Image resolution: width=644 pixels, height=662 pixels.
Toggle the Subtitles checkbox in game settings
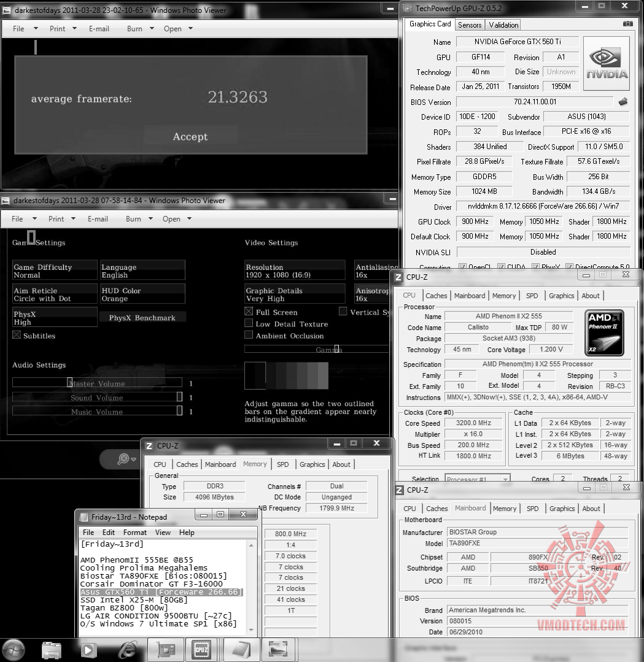pos(17,335)
